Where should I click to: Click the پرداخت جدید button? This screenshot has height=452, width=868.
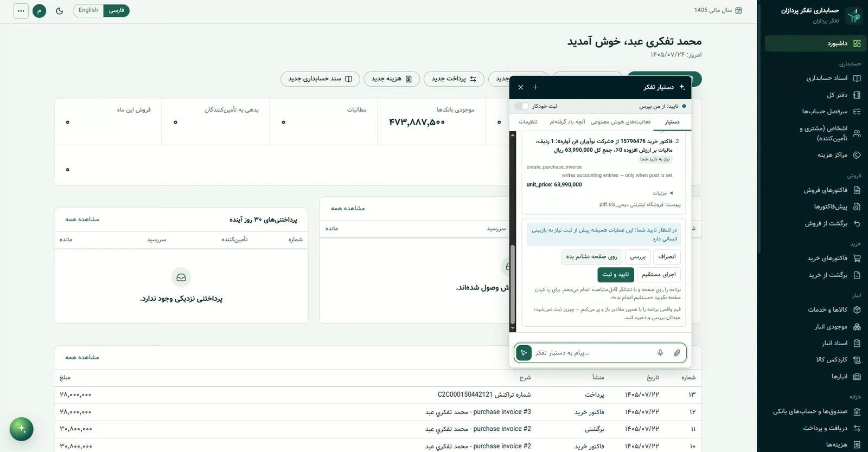(454, 79)
